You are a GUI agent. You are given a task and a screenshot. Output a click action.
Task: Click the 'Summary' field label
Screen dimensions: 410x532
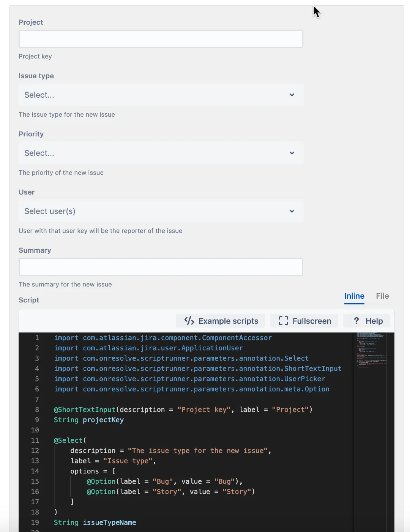click(x=35, y=250)
